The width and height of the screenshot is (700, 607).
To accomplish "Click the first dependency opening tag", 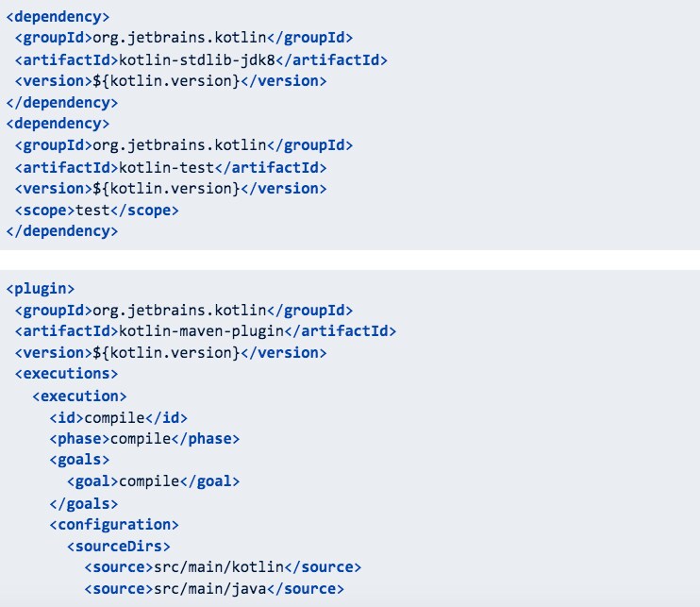I will pos(58,17).
